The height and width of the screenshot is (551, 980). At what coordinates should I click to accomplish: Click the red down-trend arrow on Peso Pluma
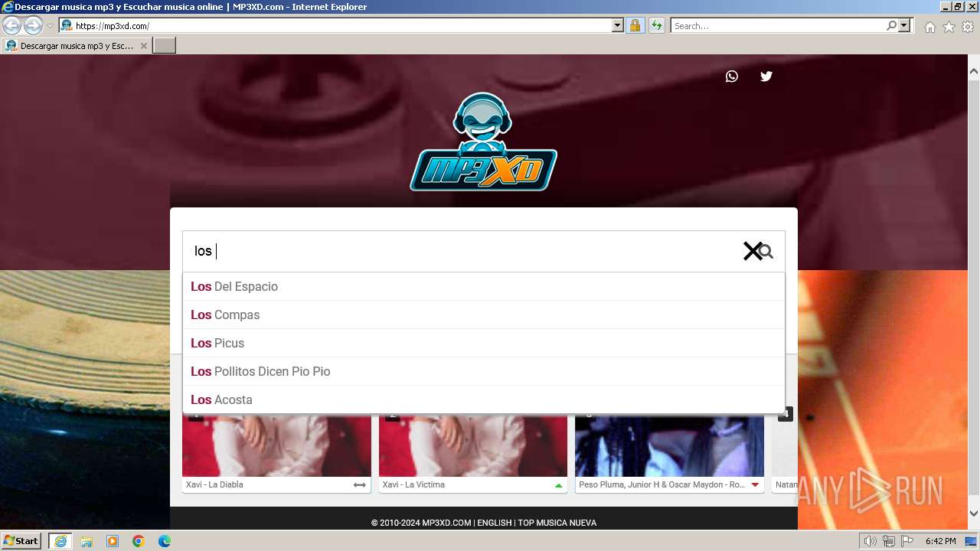pos(755,485)
